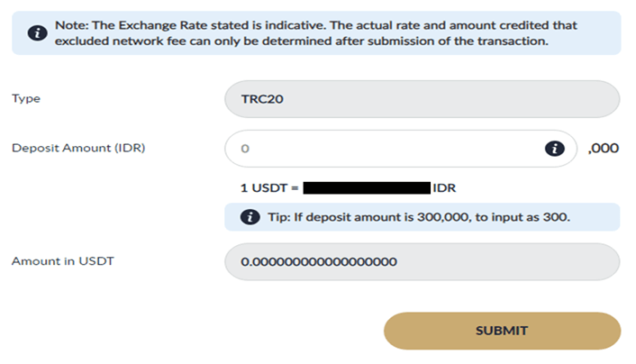Click the bold "Note:" word

pos(71,25)
